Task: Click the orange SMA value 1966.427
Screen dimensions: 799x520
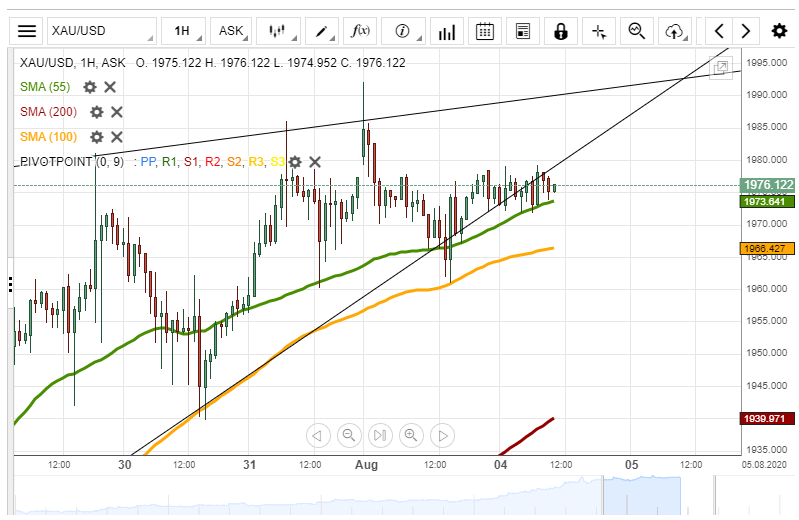Action: tap(767, 249)
